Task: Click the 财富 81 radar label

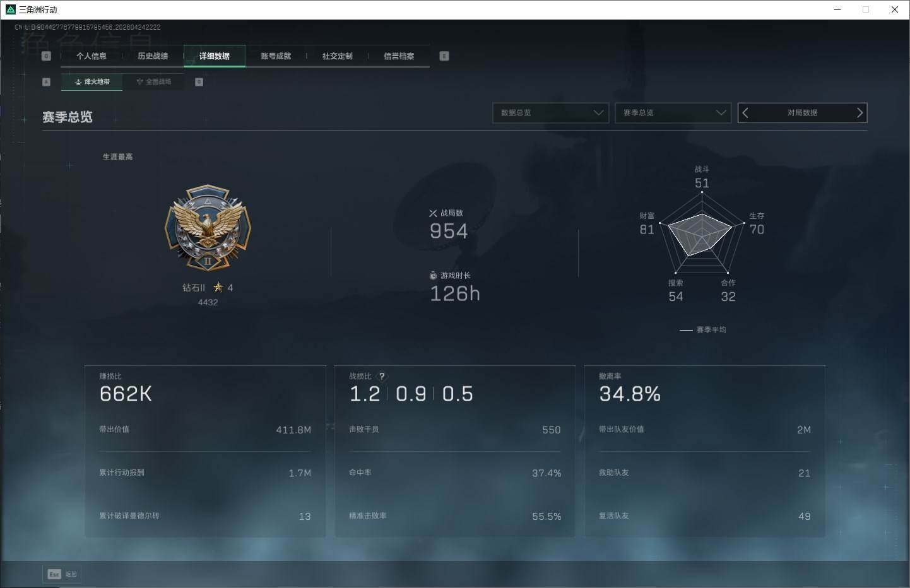Action: (x=647, y=224)
